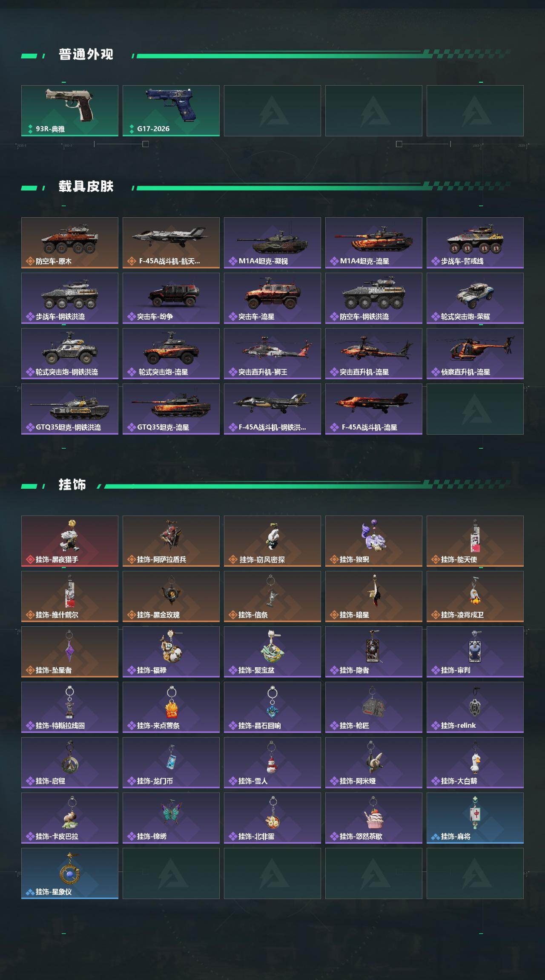Choose the 挂饰-黑金玫瑰 charm
The height and width of the screenshot is (980, 545).
click(171, 597)
